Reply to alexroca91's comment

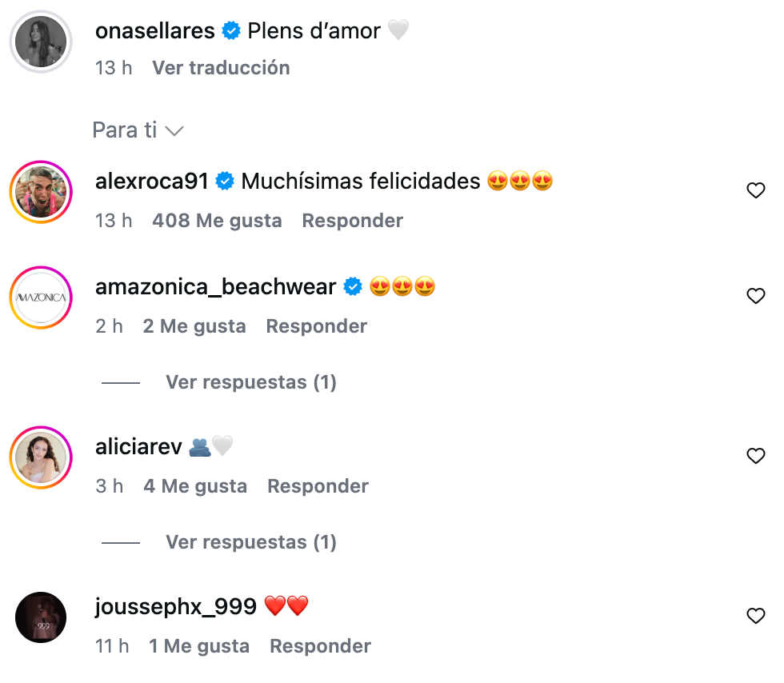coord(352,221)
